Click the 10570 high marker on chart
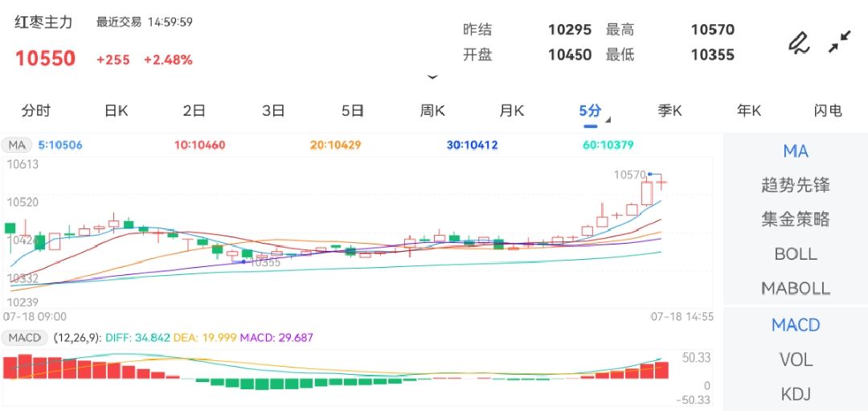The image size is (868, 411). tap(629, 175)
